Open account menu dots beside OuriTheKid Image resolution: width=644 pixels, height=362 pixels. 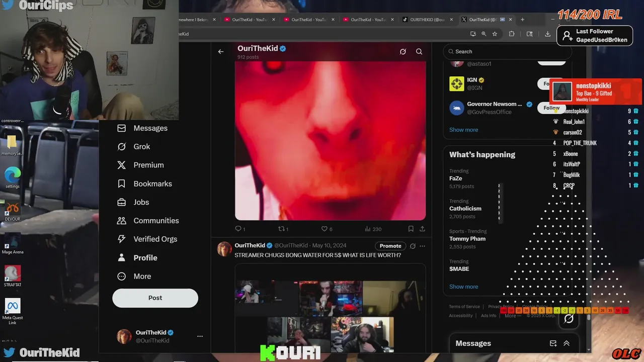pos(200,336)
